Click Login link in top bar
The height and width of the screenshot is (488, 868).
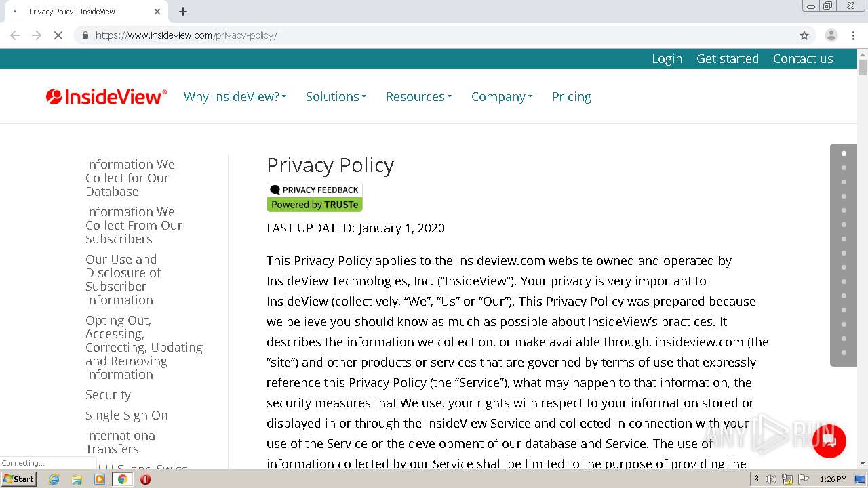click(667, 59)
